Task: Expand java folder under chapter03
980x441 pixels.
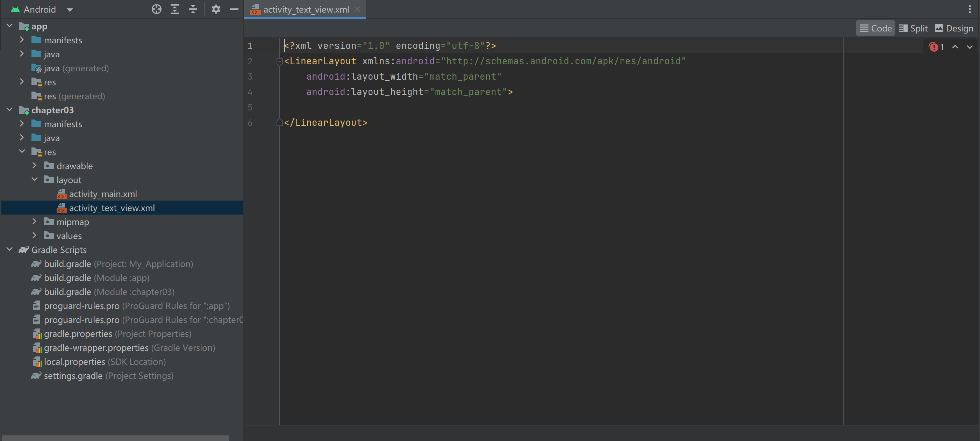Action: click(x=22, y=138)
